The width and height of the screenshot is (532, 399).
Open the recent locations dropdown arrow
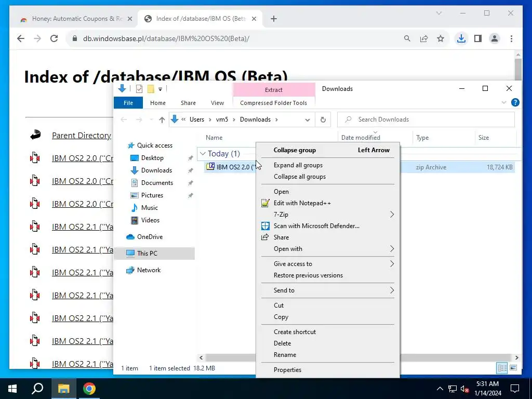[x=151, y=119]
